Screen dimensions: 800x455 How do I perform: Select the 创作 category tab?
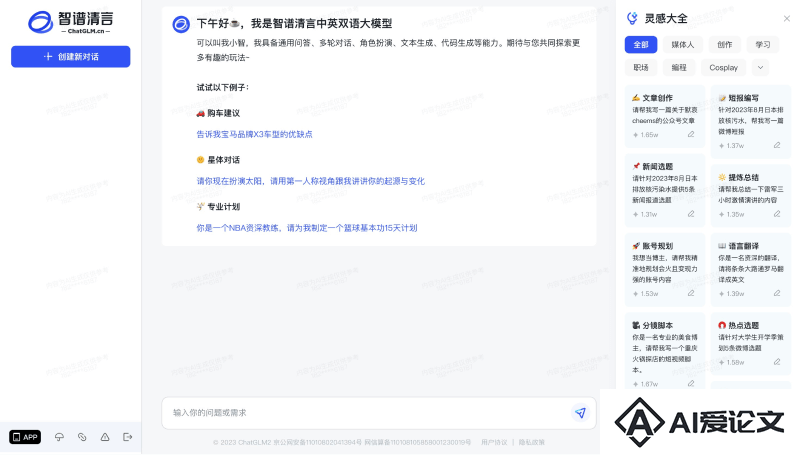tap(724, 44)
